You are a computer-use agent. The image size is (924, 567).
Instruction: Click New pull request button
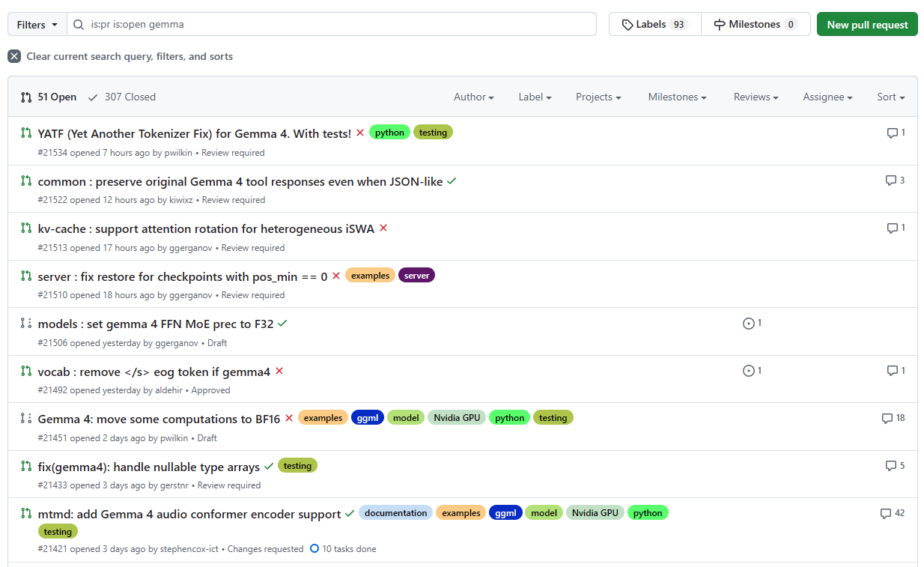867,24
